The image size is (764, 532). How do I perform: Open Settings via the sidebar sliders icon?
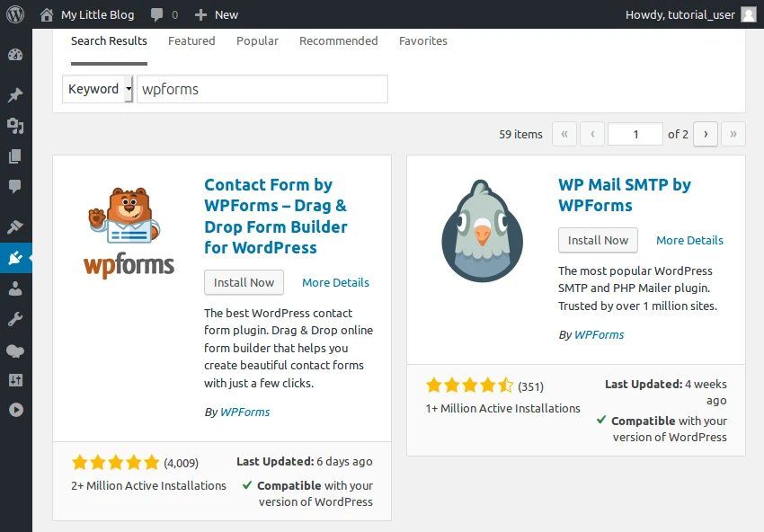pos(15,380)
